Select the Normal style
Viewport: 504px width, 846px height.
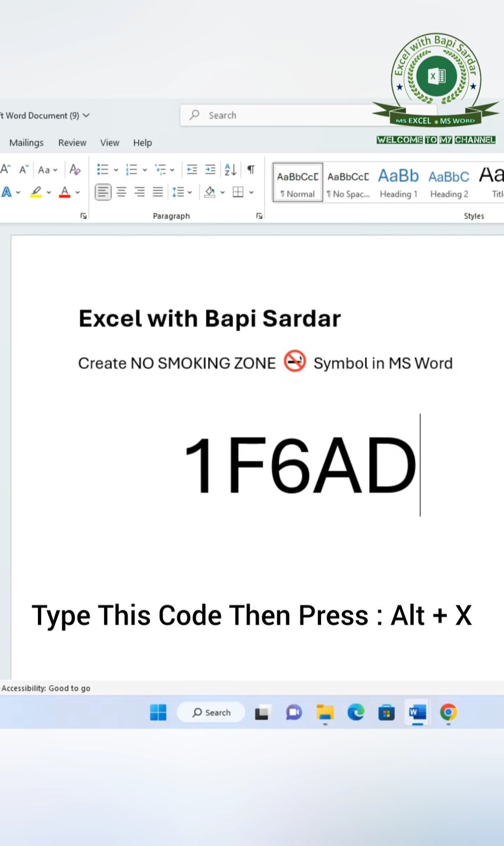coord(298,182)
